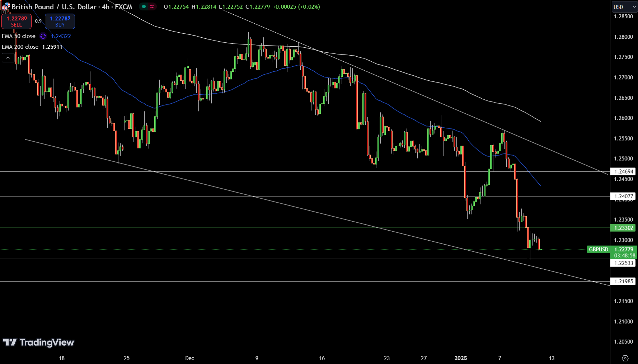Click the BUY 1.22789 button
The height and width of the screenshot is (364, 638).
(x=60, y=21)
